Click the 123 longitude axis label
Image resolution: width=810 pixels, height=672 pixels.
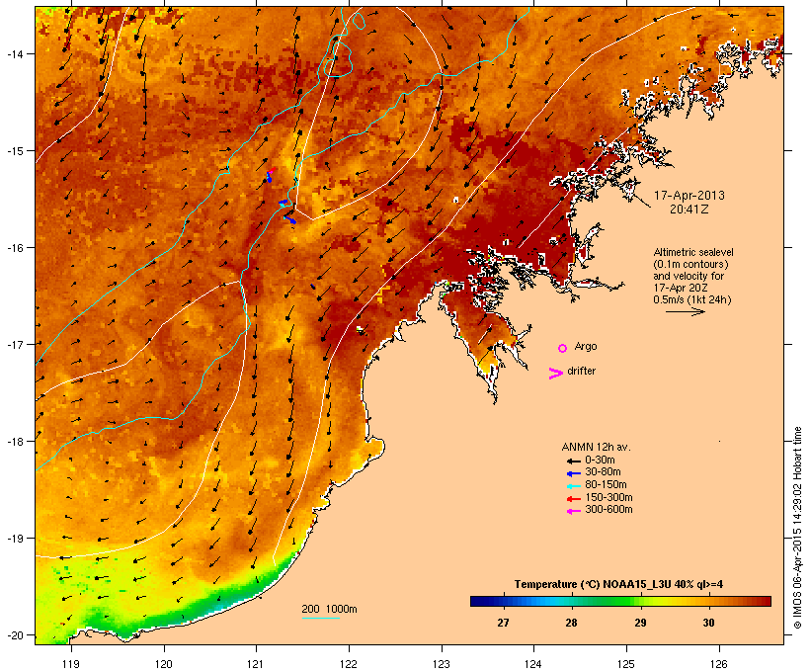point(442,664)
